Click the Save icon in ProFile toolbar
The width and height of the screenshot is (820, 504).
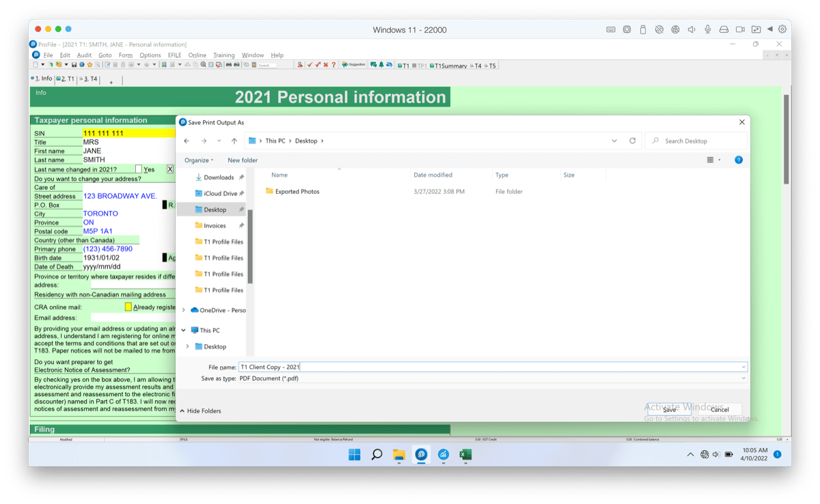(x=74, y=65)
